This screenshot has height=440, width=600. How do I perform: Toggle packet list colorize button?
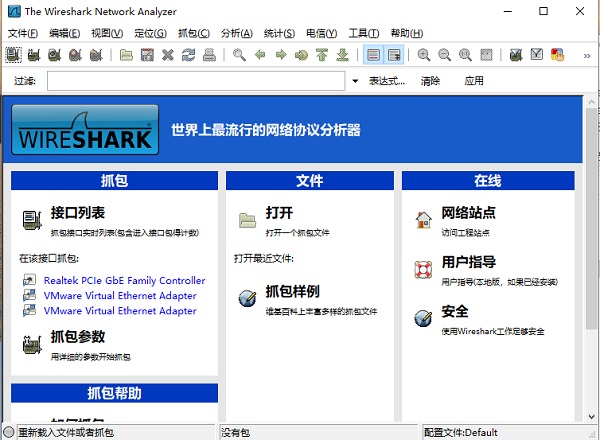point(373,55)
